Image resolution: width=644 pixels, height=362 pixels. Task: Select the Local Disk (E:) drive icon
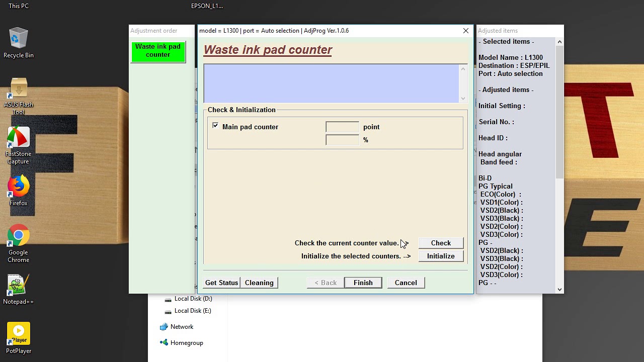(x=168, y=311)
